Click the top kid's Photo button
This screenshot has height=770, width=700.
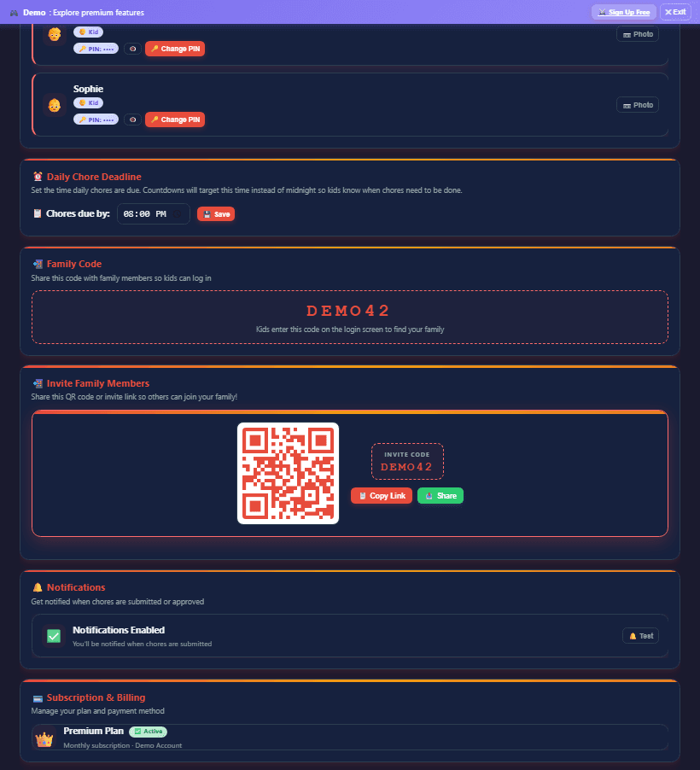click(638, 34)
